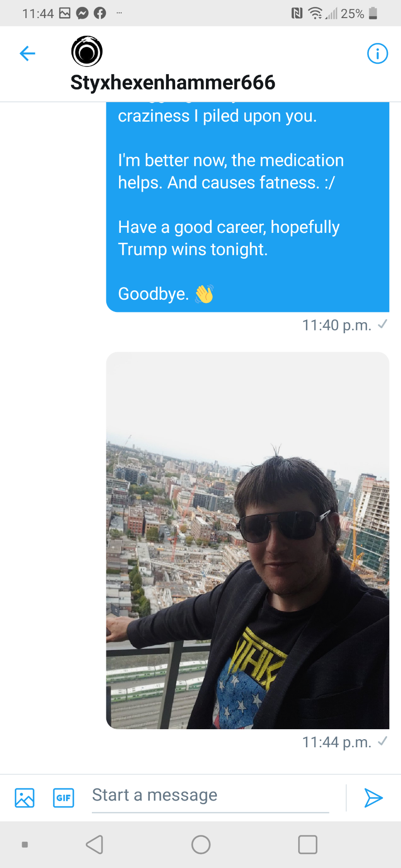Open the GIF picker
The width and height of the screenshot is (401, 868).
[64, 798]
